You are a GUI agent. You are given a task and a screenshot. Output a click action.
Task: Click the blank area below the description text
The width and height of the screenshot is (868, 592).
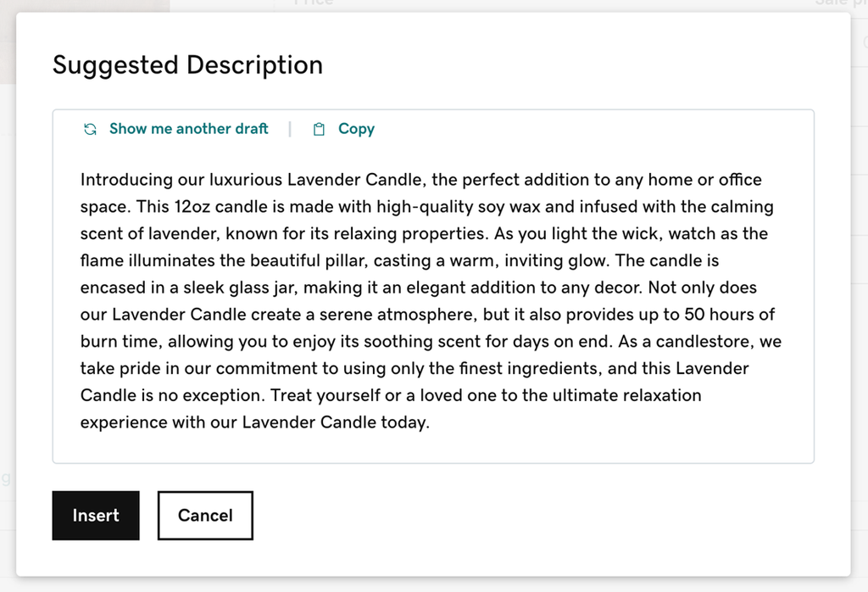433,448
